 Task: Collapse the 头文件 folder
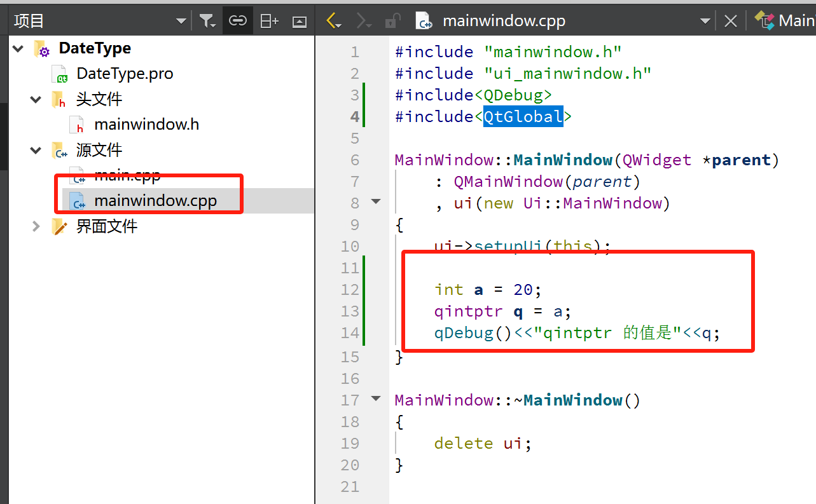point(36,99)
